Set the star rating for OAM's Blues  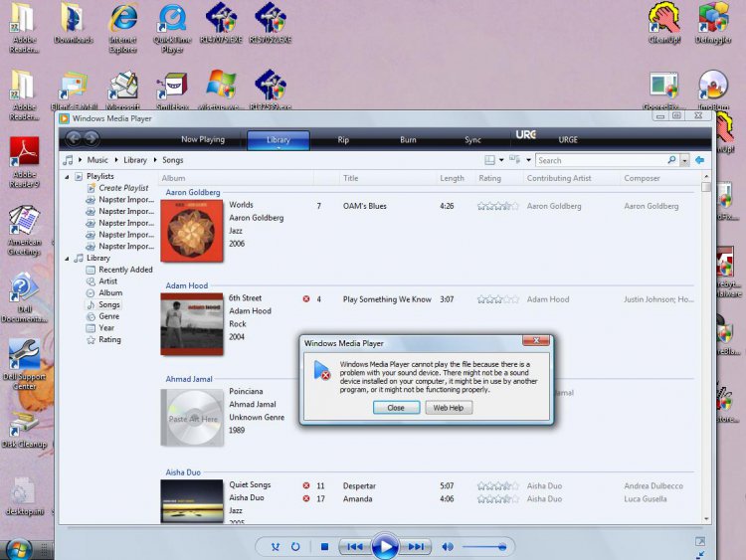[x=497, y=206]
